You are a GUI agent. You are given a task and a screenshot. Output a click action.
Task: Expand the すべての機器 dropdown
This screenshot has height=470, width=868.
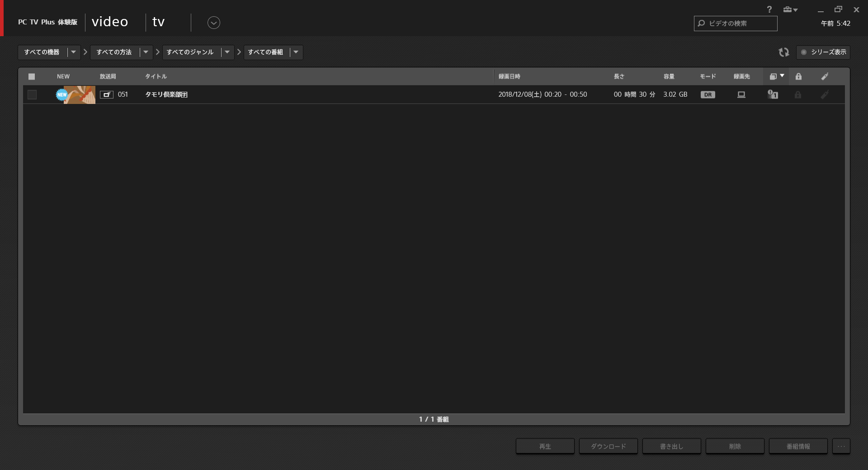(73, 52)
